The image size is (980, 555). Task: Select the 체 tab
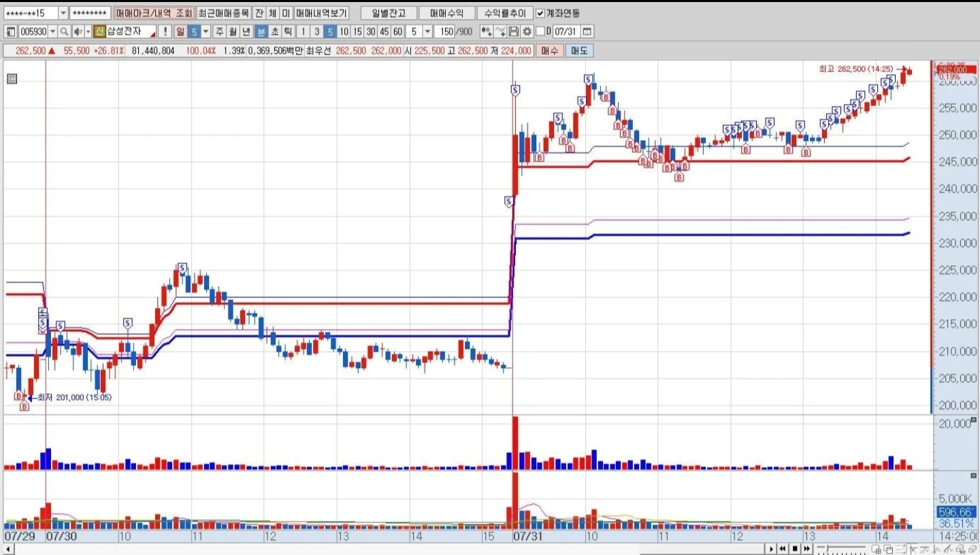(x=272, y=13)
